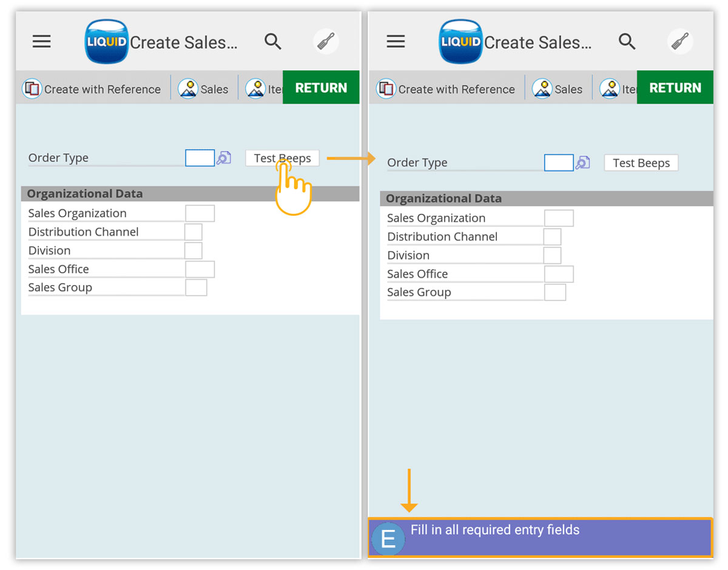
Task: Open hamburger menu in right screen
Action: tap(396, 41)
